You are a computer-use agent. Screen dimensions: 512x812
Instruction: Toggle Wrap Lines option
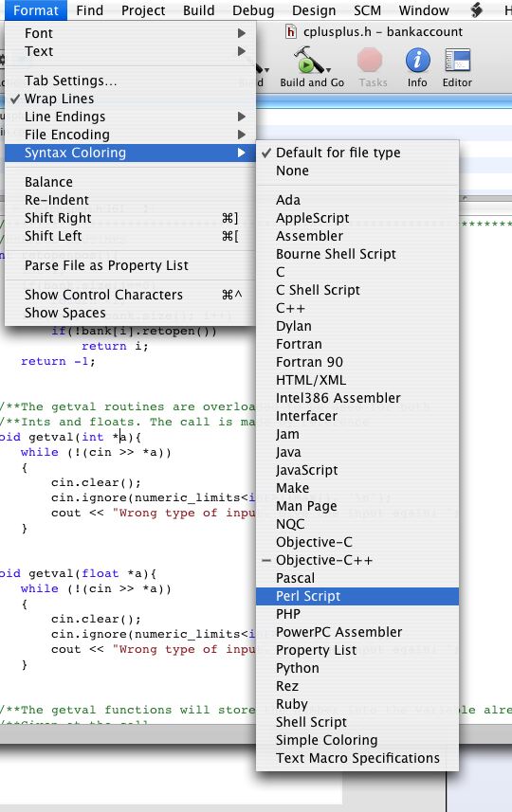130,99
